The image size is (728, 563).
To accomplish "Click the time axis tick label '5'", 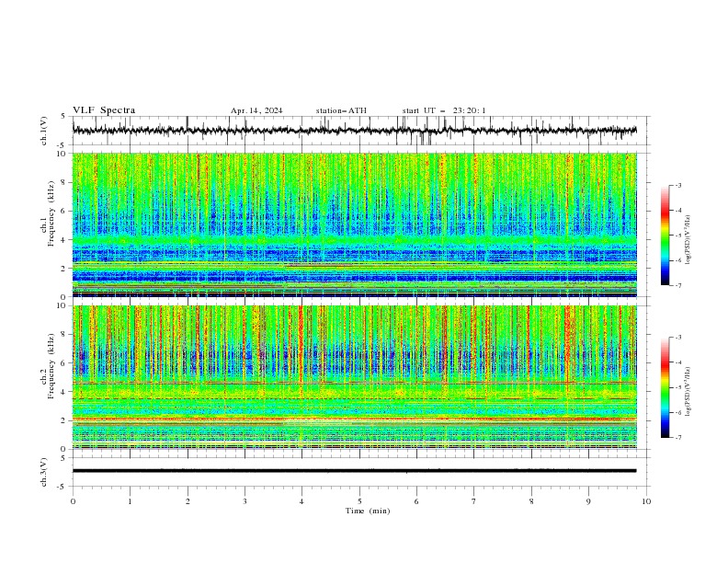I will click(359, 501).
